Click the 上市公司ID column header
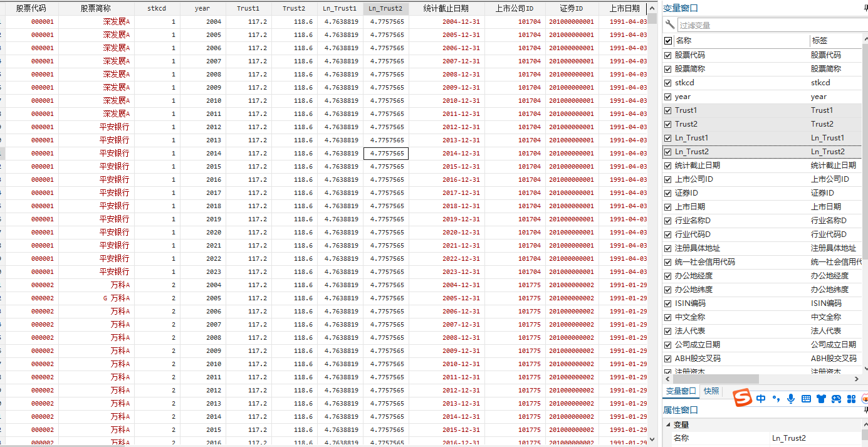This screenshot has height=447, width=868. pos(515,8)
